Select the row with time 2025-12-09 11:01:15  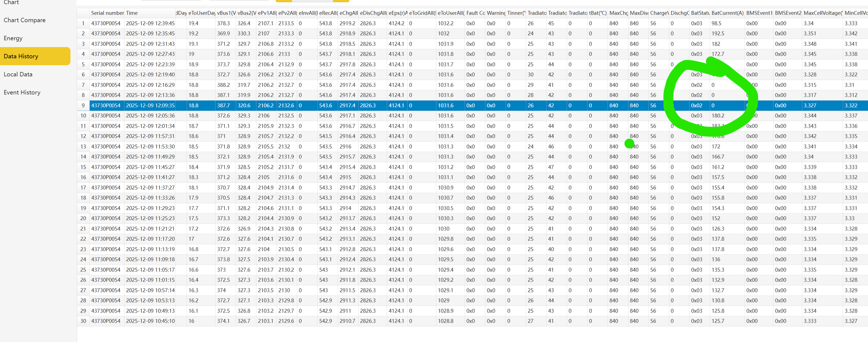150,280
